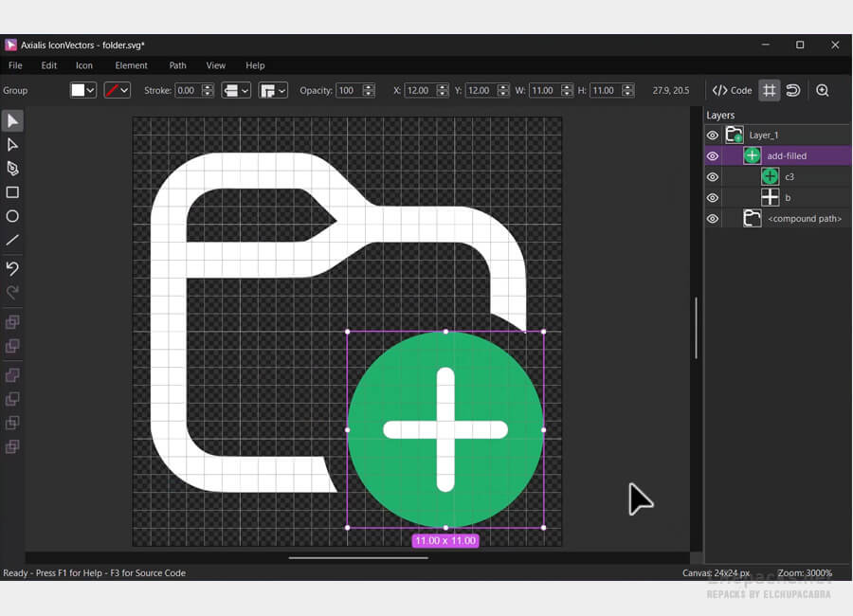The width and height of the screenshot is (853, 616).
Task: Click the Undo arrow icon
Action: [x=12, y=269]
